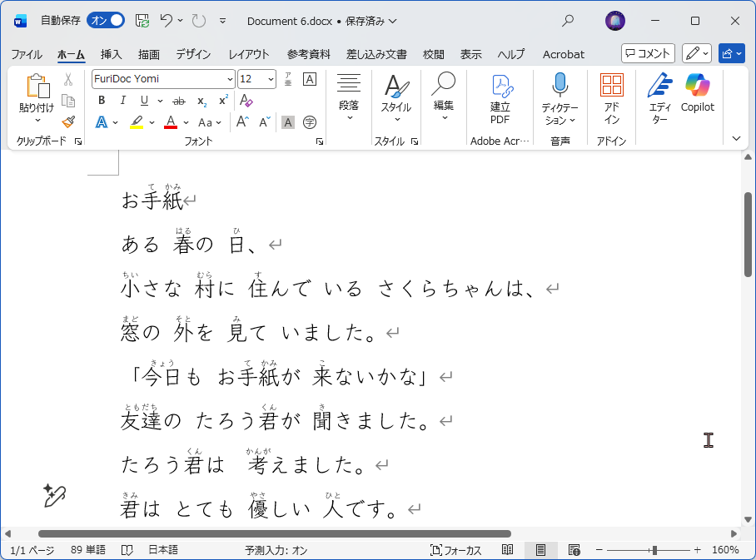Click the character border icon
Image resolution: width=756 pixels, height=560 pixels.
pos(310,78)
